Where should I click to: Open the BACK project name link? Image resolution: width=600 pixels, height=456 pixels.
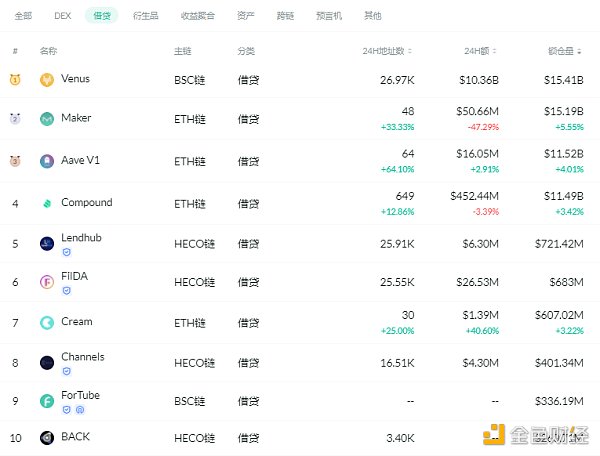click(x=75, y=437)
